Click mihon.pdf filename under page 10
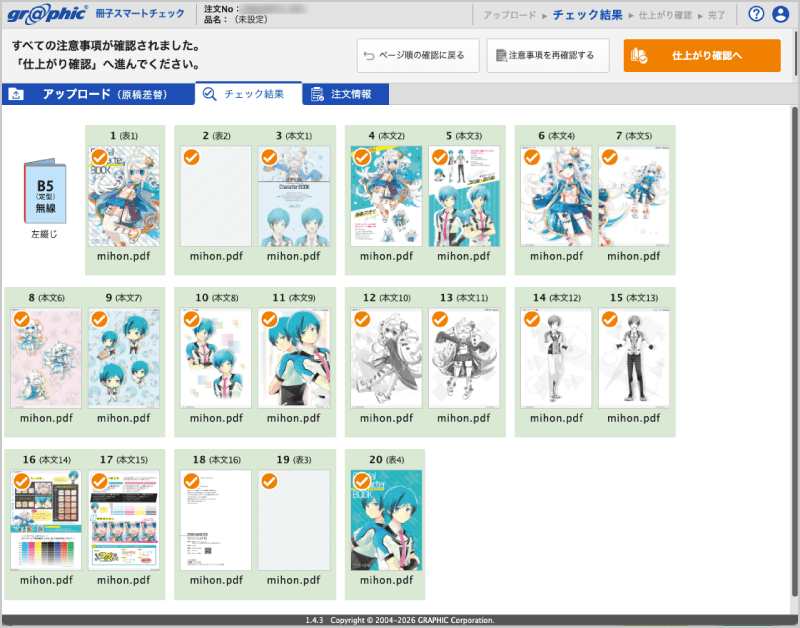This screenshot has width=800, height=628. point(216,418)
